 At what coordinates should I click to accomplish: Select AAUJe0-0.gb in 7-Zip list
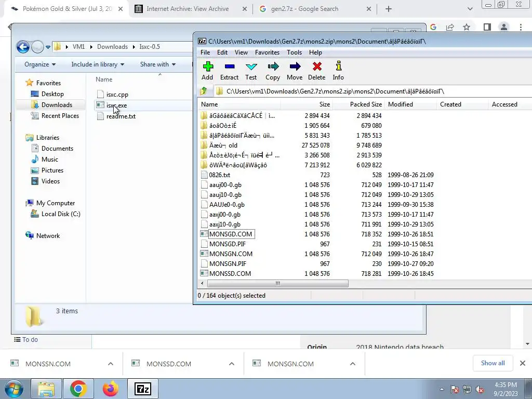click(227, 205)
